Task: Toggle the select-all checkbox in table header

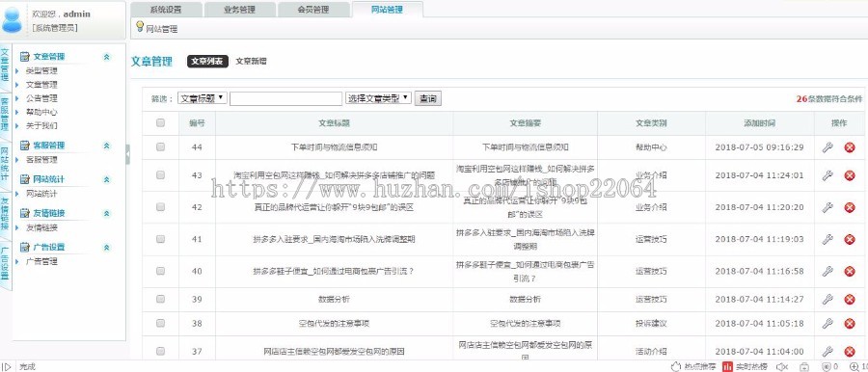Action: click(x=160, y=123)
